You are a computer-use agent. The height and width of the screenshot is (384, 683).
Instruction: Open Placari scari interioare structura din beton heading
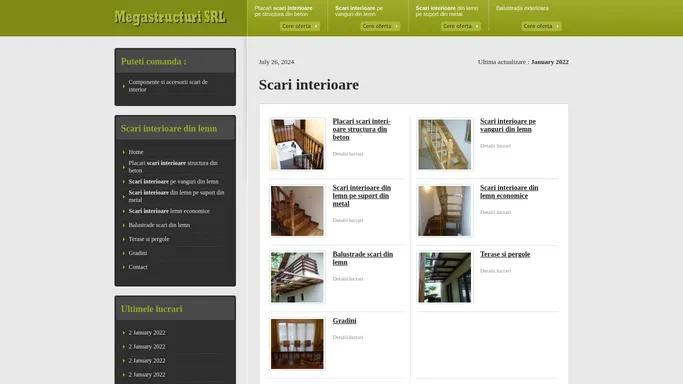pos(362,129)
